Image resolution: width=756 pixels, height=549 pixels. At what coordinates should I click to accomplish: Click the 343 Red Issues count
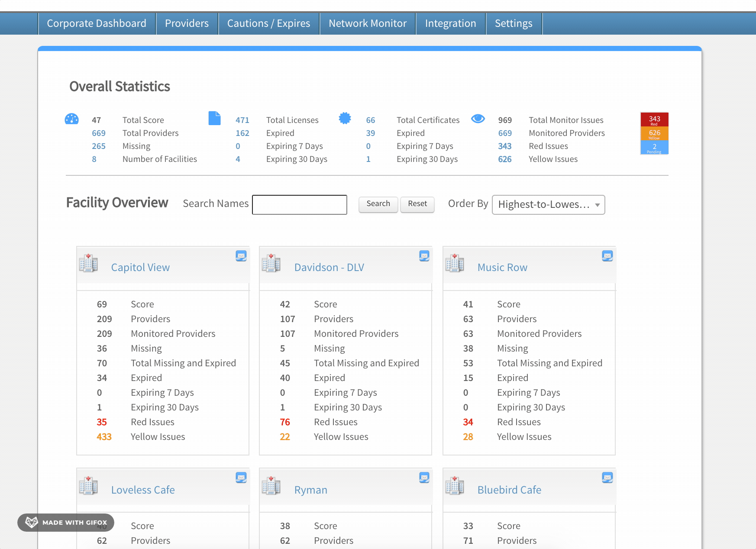(x=505, y=146)
